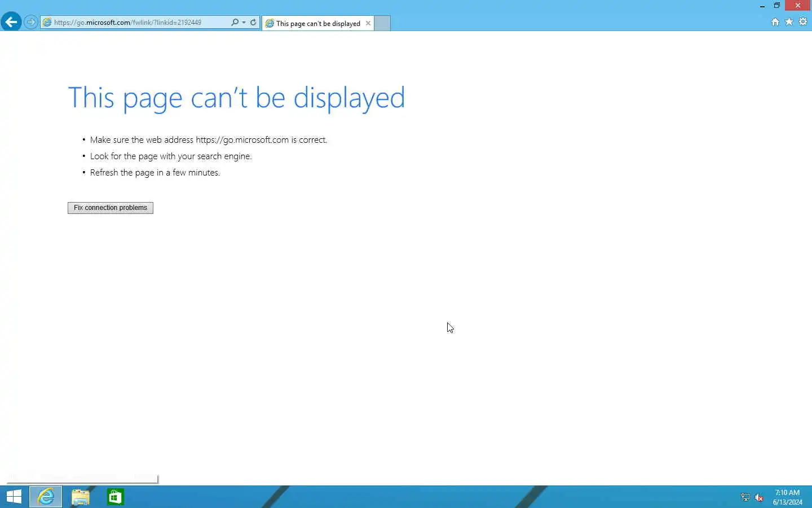This screenshot has height=508, width=812.
Task: Click the Fix connection problems button
Action: (x=111, y=208)
